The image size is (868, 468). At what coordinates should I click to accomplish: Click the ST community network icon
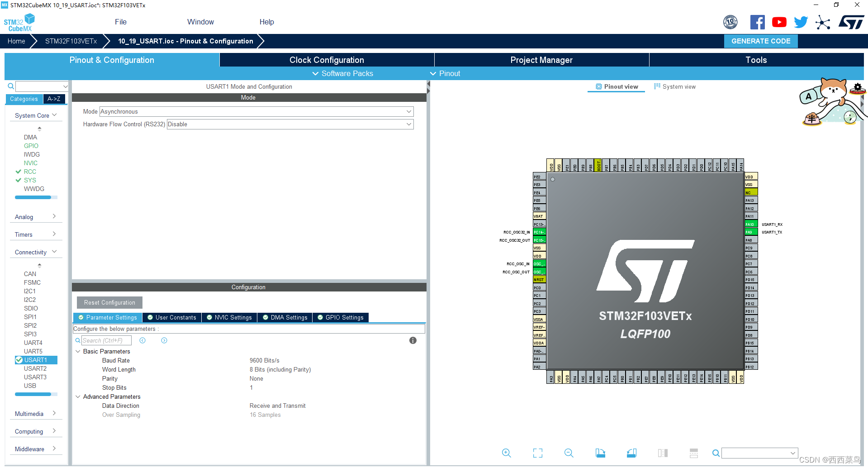[x=823, y=22]
